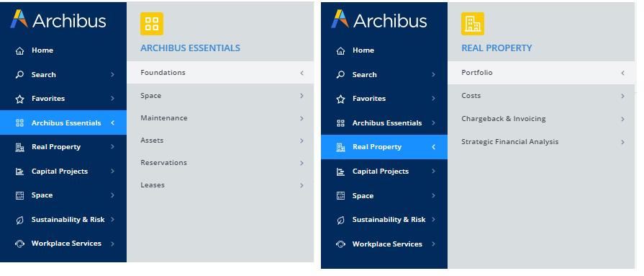Open Foundations under Archibus Essentials
644x276 pixels.
[220, 72]
